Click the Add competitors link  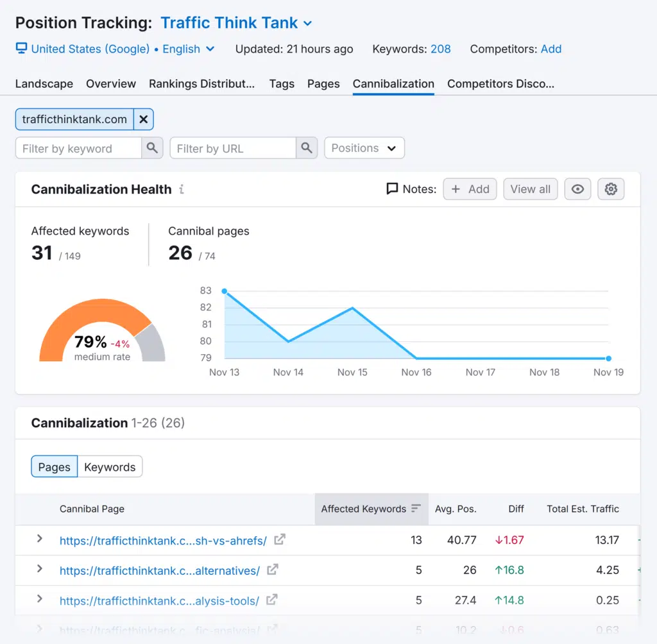pyautogui.click(x=551, y=49)
